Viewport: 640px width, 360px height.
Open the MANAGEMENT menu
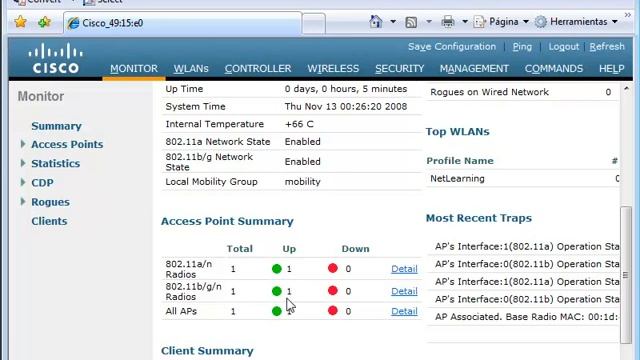(474, 69)
